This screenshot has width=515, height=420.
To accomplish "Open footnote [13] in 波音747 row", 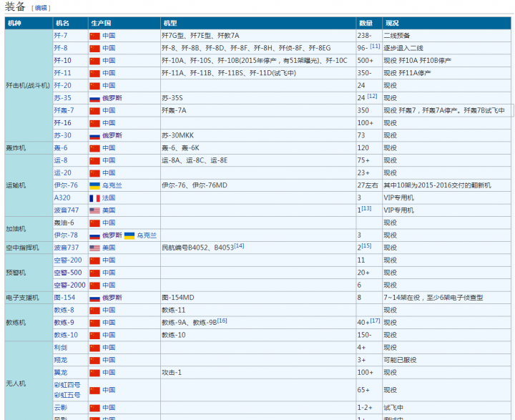I will coord(366,208).
